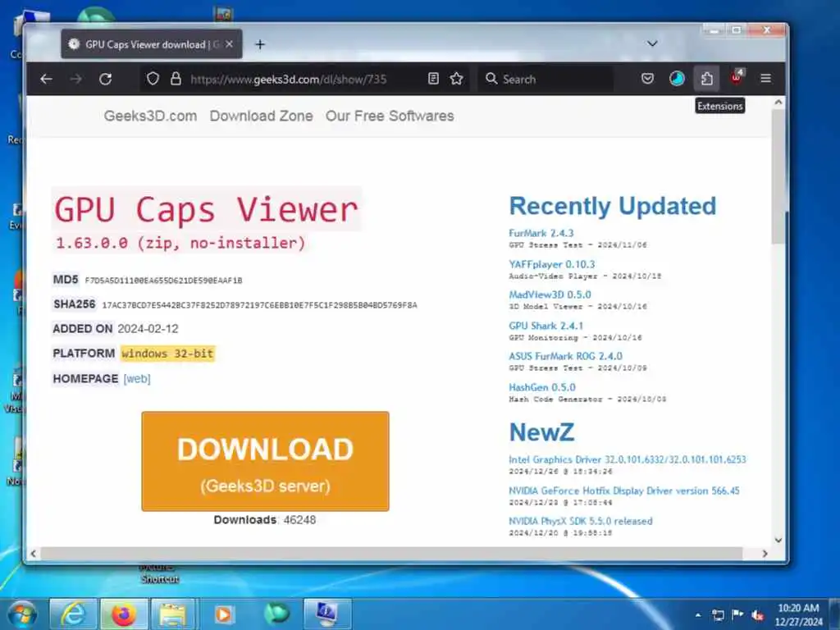Bookmark this page with the star icon
The width and height of the screenshot is (840, 630).
(x=456, y=79)
